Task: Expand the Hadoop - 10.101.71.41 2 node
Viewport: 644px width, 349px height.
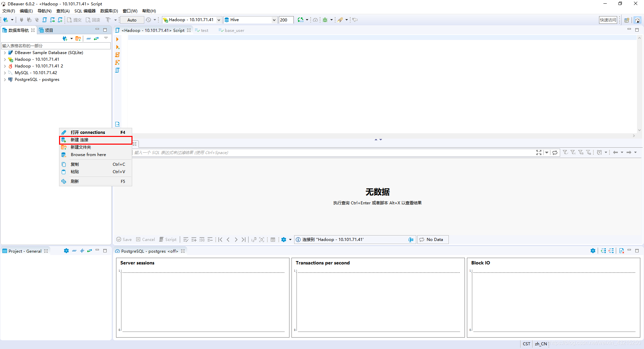Action: coord(5,66)
